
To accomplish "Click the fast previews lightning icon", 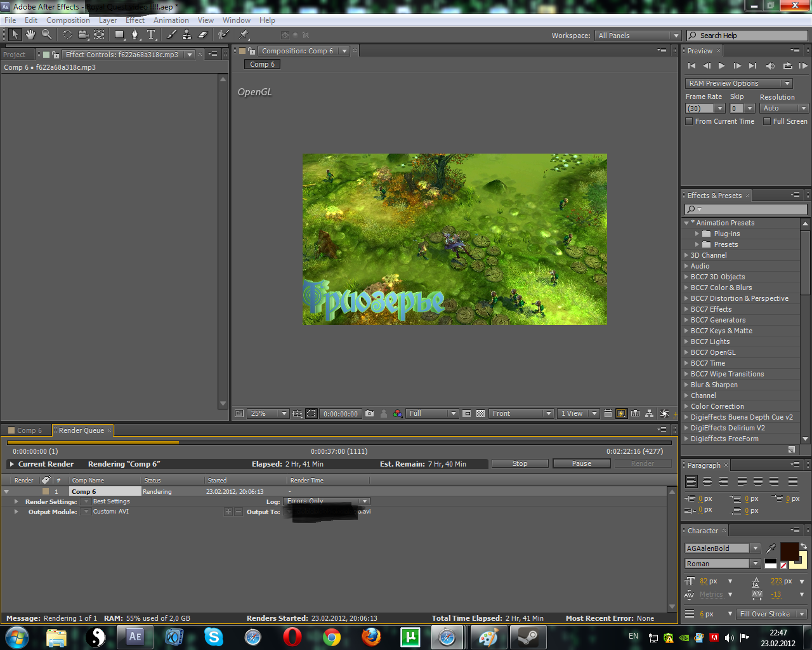I will 621,413.
